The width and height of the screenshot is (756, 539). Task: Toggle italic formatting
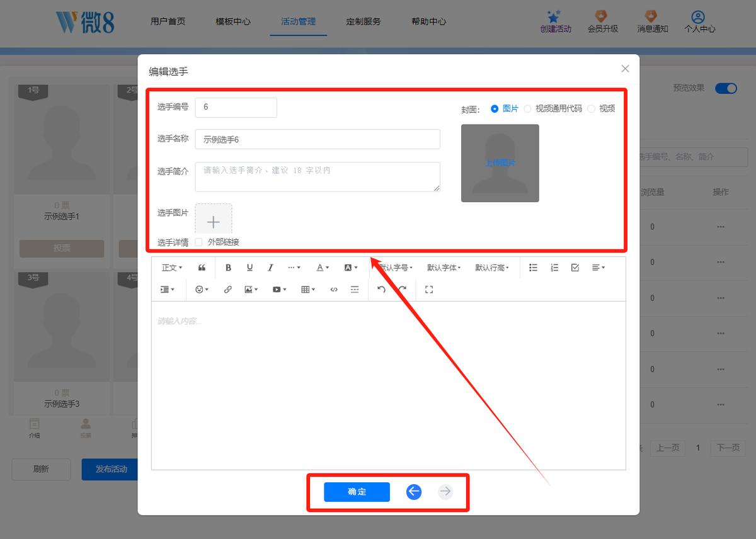(270, 268)
